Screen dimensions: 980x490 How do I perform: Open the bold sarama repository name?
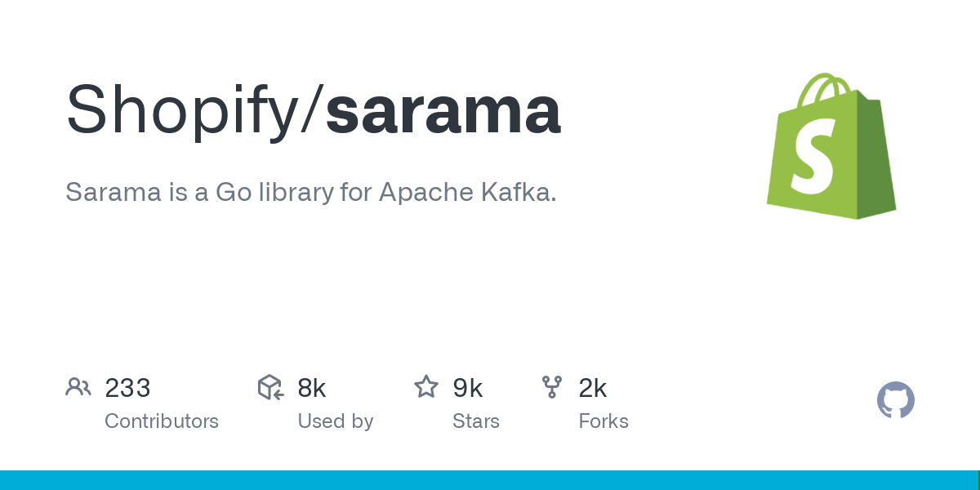click(x=443, y=110)
